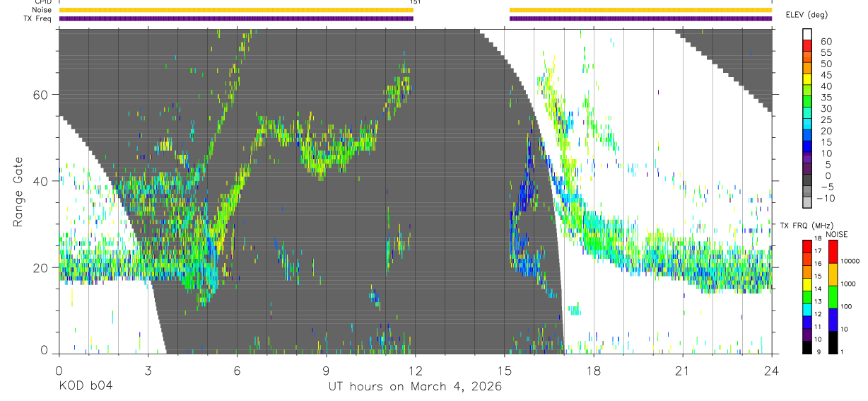Click the left yellow Noise strip segment
The height and width of the screenshot is (401, 868).
coord(236,10)
